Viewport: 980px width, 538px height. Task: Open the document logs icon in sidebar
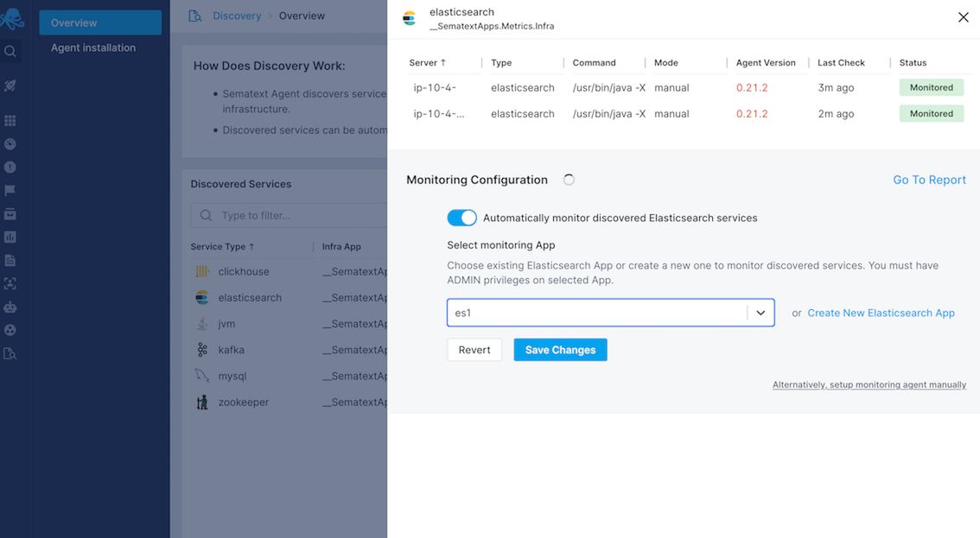[10, 260]
